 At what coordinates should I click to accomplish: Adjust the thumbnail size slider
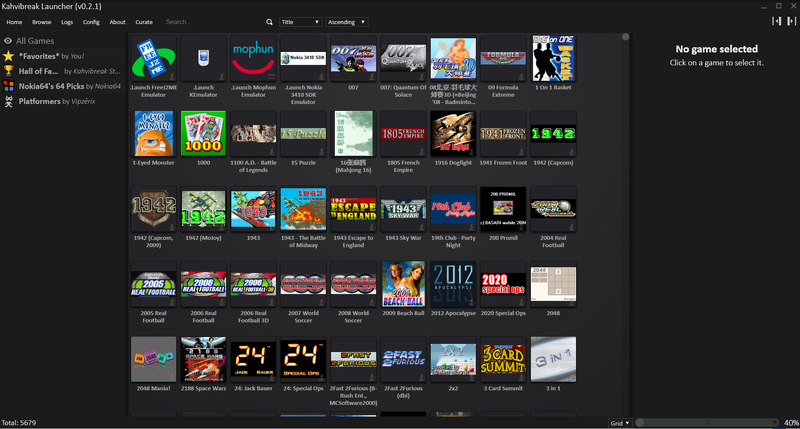707,422
